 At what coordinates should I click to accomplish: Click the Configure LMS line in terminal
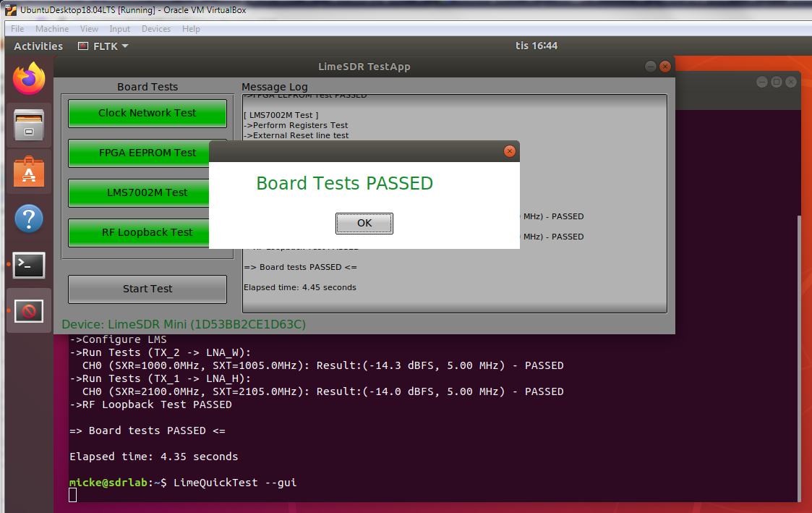(118, 339)
